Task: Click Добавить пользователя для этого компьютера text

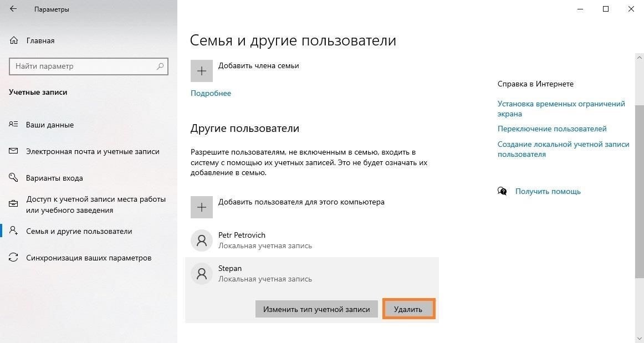Action: coord(301,202)
